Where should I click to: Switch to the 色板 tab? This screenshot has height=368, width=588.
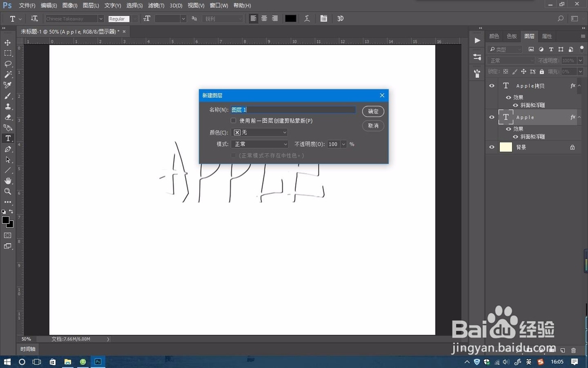pyautogui.click(x=512, y=36)
